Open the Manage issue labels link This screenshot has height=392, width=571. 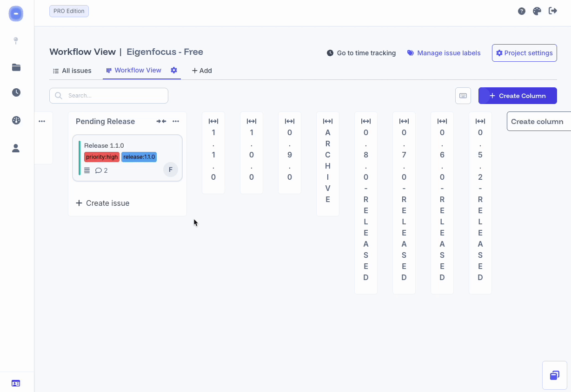pos(444,53)
